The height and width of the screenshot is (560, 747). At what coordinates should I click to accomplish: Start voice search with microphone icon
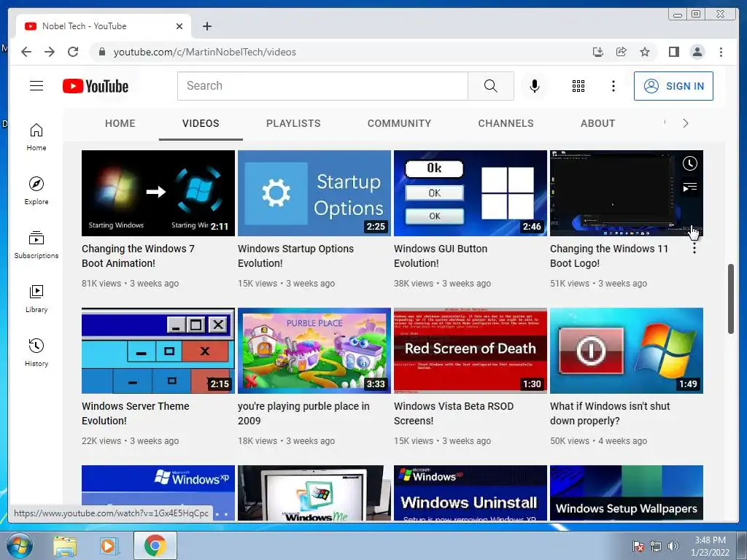[x=535, y=86]
